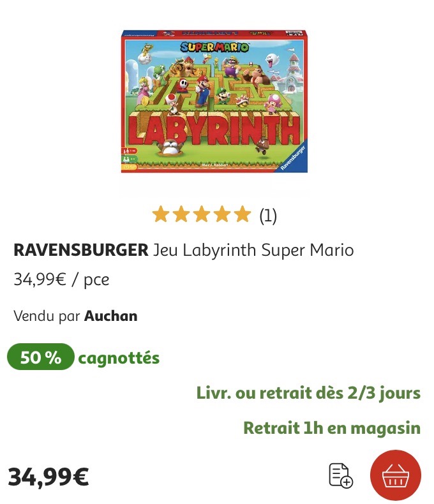This screenshot has height=504, width=434.
Task: Select Retrait 1h en magasin
Action: click(332, 428)
